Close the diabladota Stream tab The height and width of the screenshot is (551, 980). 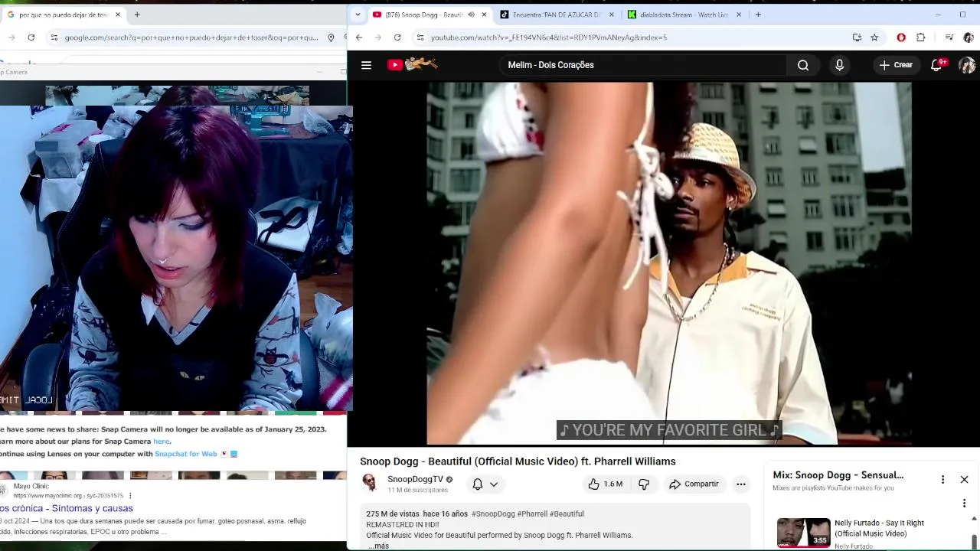click(x=739, y=15)
